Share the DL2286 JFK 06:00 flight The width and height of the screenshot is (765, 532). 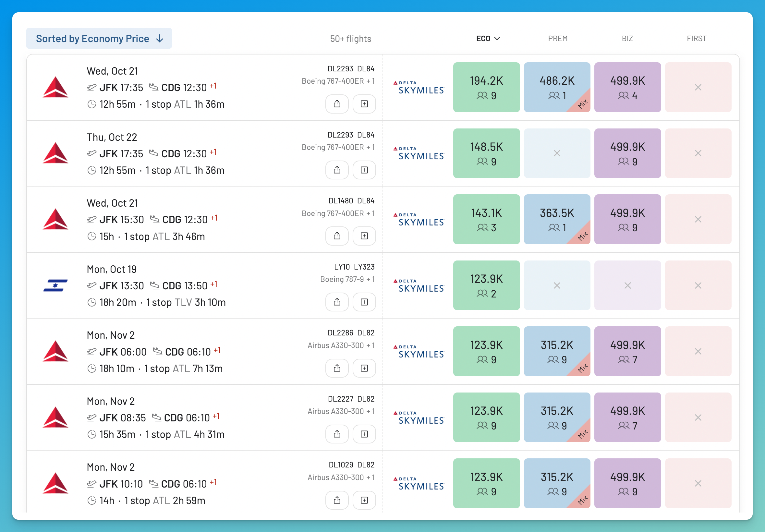click(337, 368)
